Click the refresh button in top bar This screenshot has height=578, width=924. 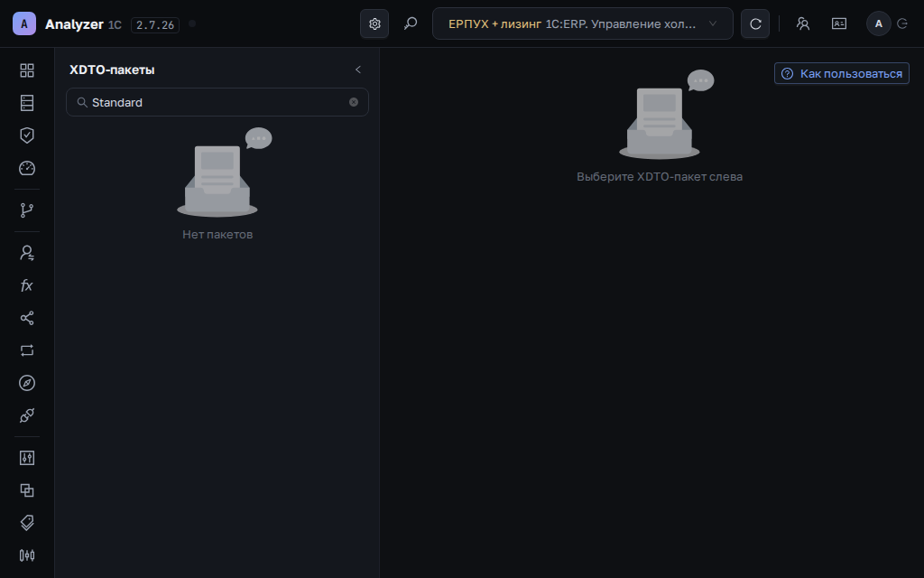(755, 23)
